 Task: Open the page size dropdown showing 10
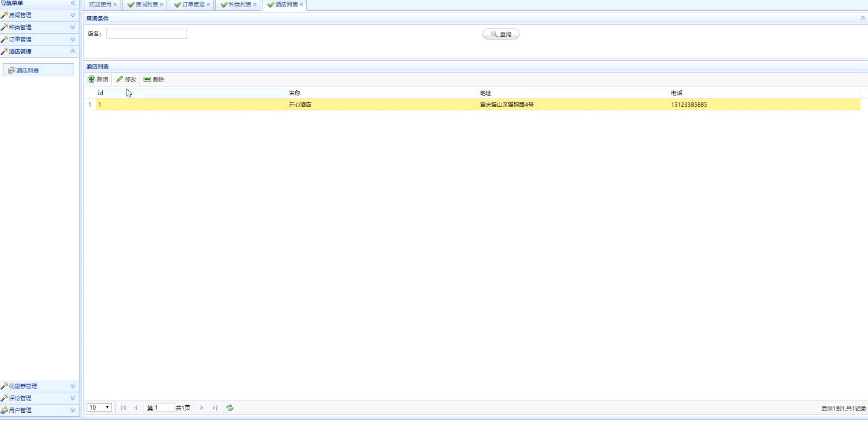[x=99, y=407]
